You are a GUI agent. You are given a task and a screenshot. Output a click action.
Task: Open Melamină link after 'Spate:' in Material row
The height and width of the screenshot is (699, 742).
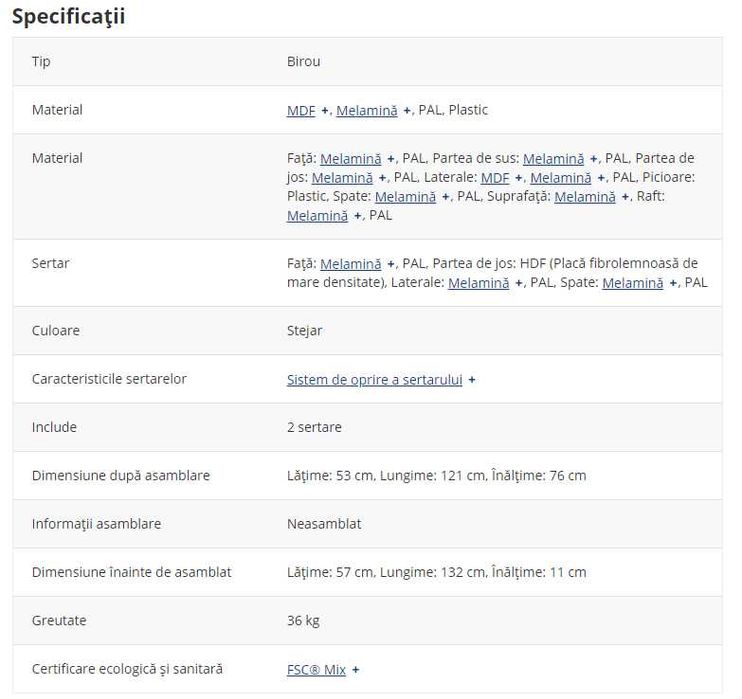[406, 197]
